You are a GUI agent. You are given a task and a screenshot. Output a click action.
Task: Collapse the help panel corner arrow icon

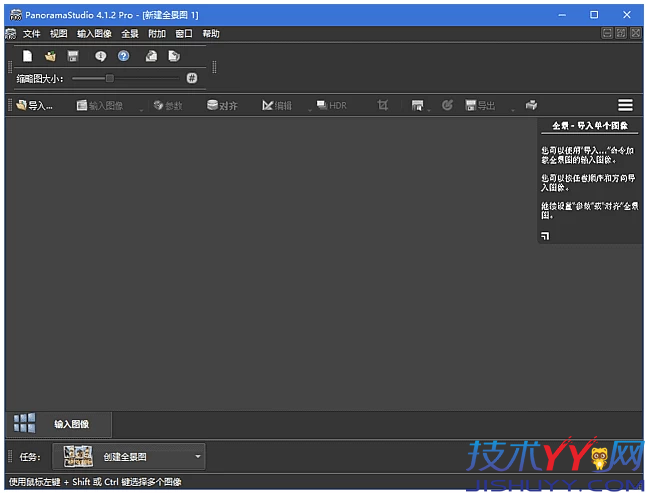pyautogui.click(x=545, y=236)
